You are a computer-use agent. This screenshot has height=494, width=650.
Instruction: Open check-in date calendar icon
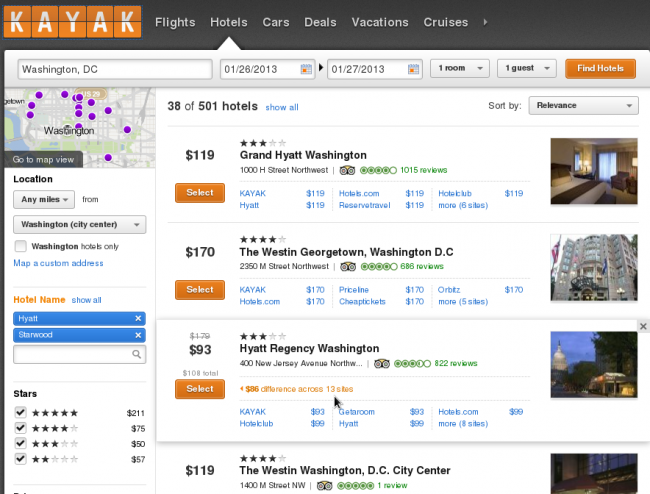pos(306,69)
